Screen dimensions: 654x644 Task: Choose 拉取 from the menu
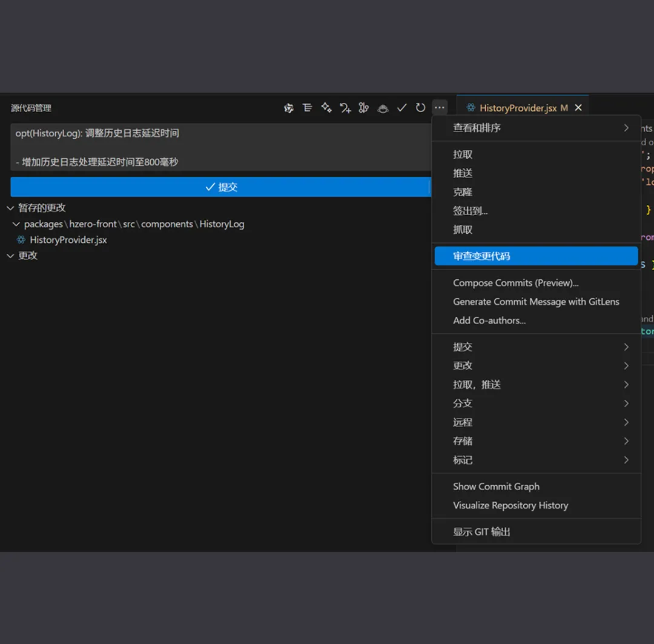(x=537, y=154)
